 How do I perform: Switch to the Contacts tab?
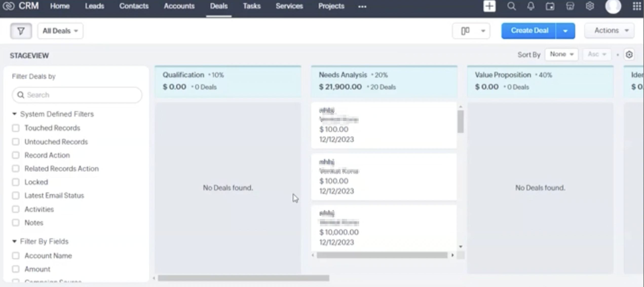click(134, 6)
